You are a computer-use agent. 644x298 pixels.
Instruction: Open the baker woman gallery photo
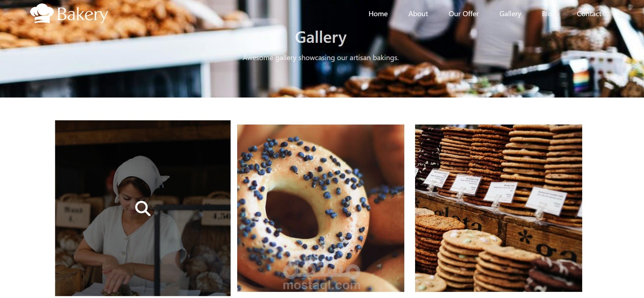(143, 208)
